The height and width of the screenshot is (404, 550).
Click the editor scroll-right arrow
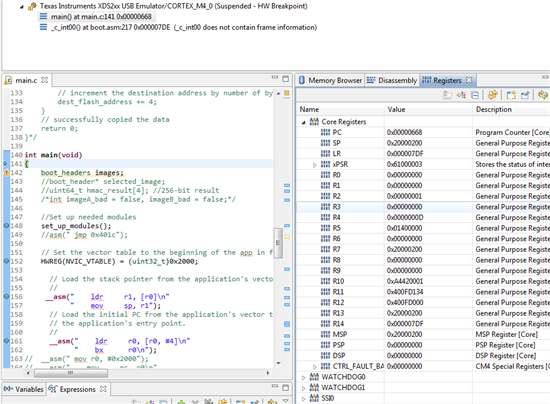pyautogui.click(x=268, y=373)
